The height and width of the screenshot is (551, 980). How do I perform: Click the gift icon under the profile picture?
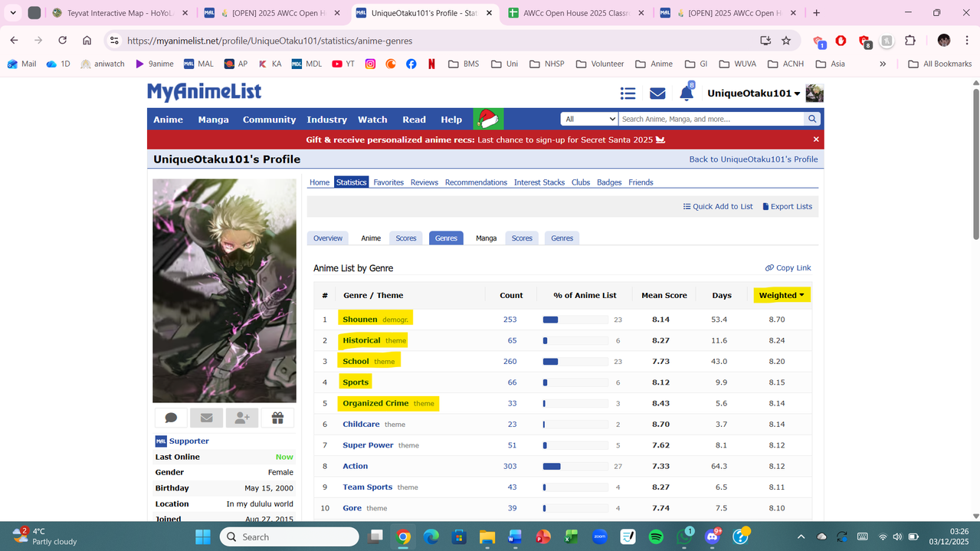(277, 418)
